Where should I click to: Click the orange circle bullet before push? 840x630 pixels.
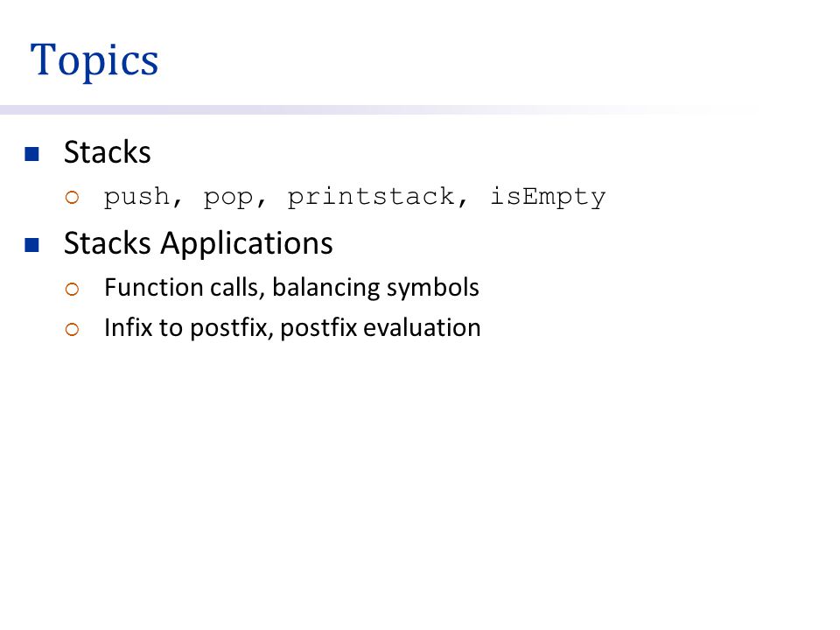point(72,198)
